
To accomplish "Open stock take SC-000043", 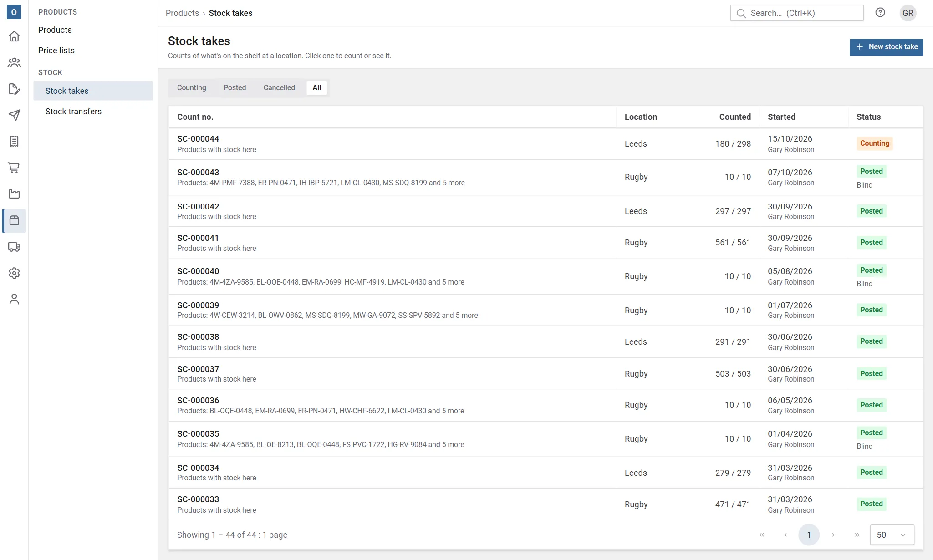I will (x=546, y=177).
